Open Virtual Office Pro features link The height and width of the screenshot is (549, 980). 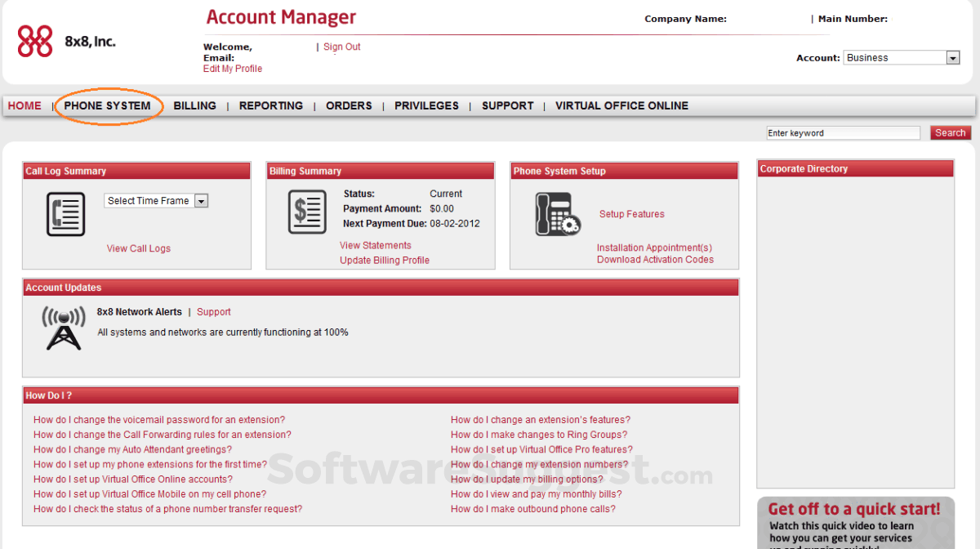(541, 449)
